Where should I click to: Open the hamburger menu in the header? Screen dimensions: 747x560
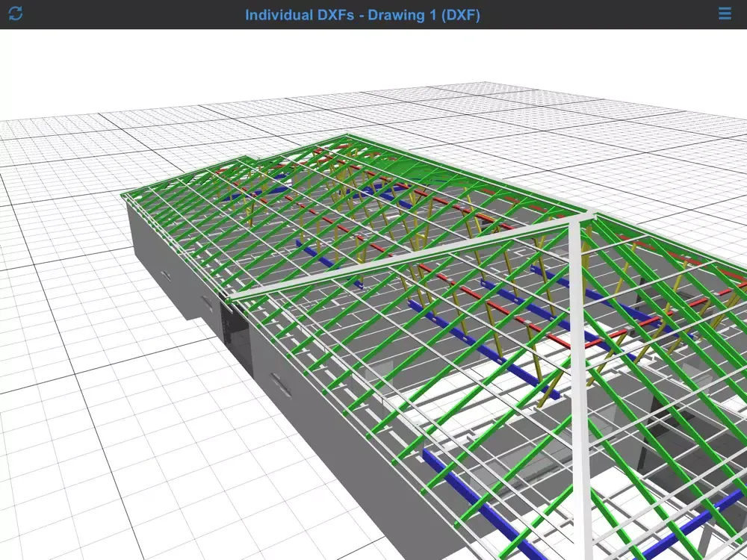click(725, 13)
